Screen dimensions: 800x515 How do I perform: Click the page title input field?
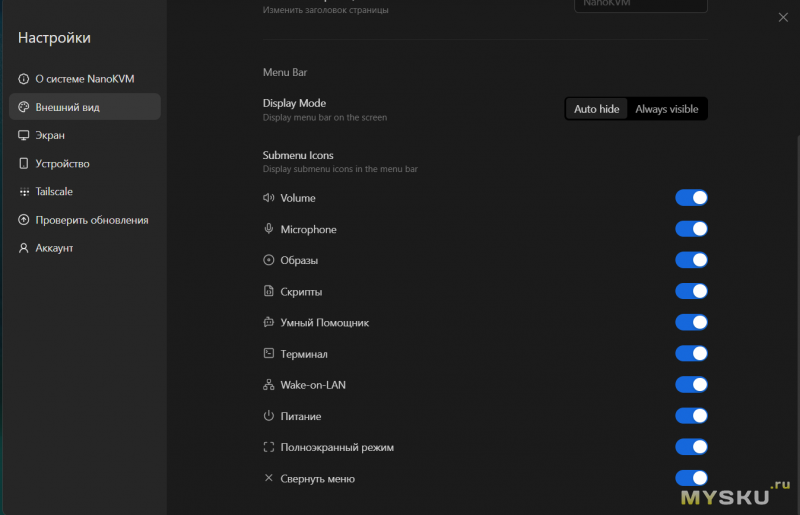[x=640, y=5]
